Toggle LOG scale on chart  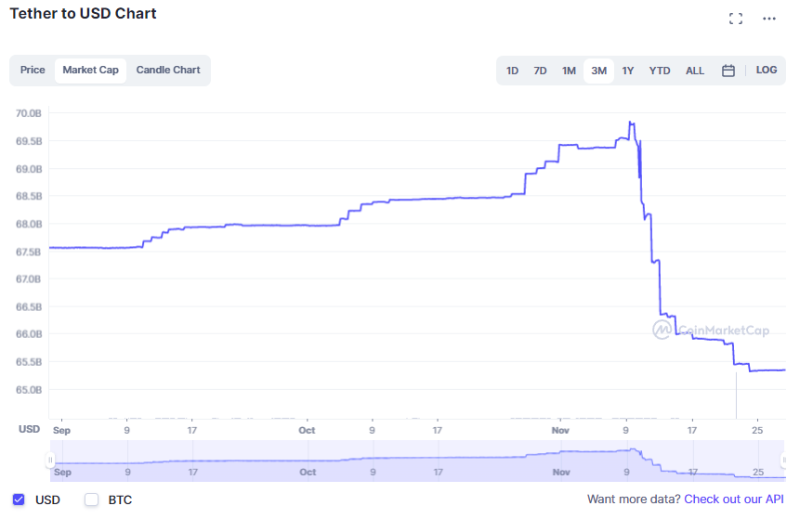click(766, 71)
